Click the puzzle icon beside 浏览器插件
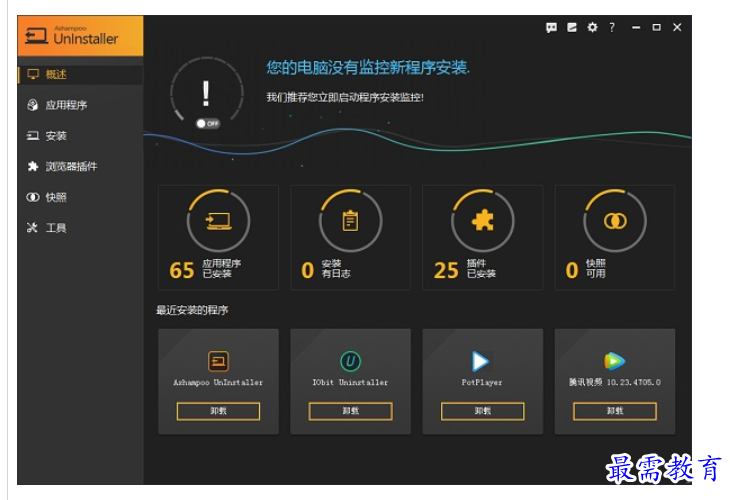Viewport: 730px width, 500px height. (33, 167)
